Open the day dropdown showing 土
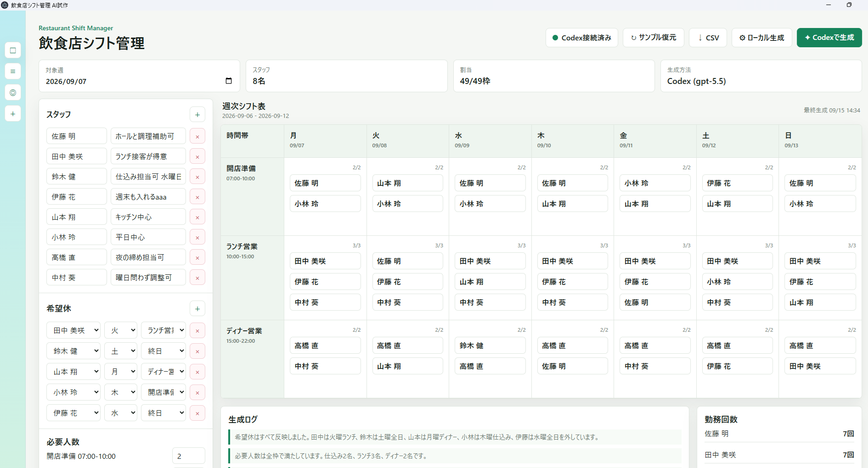Image resolution: width=868 pixels, height=468 pixels. click(x=121, y=351)
